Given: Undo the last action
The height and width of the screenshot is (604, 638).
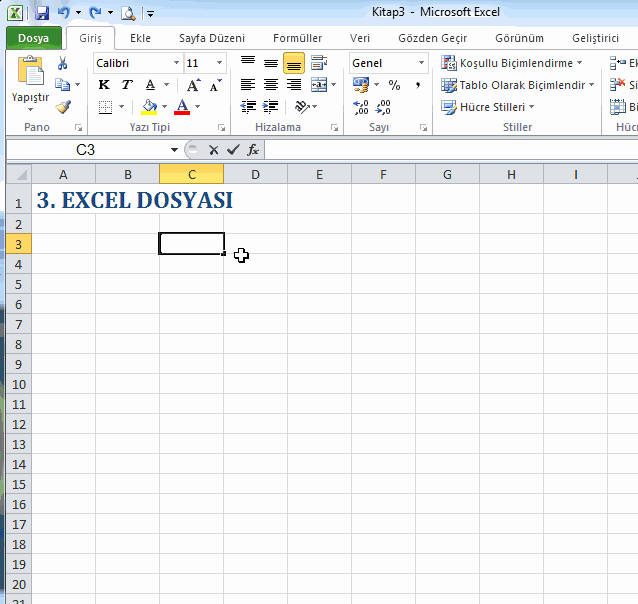Looking at the screenshot, I should pos(64,13).
